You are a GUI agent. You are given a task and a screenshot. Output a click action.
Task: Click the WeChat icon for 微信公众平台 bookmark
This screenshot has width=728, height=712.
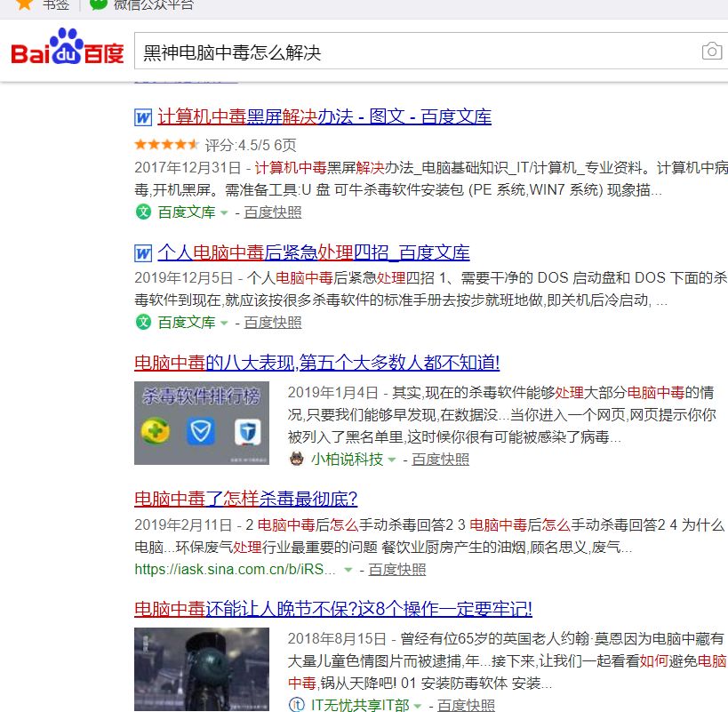click(100, 4)
